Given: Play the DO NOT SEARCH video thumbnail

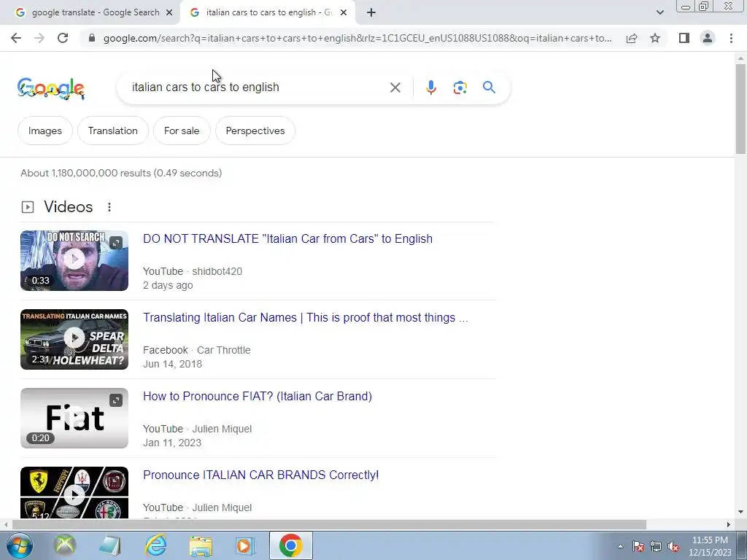Looking at the screenshot, I should [x=74, y=260].
